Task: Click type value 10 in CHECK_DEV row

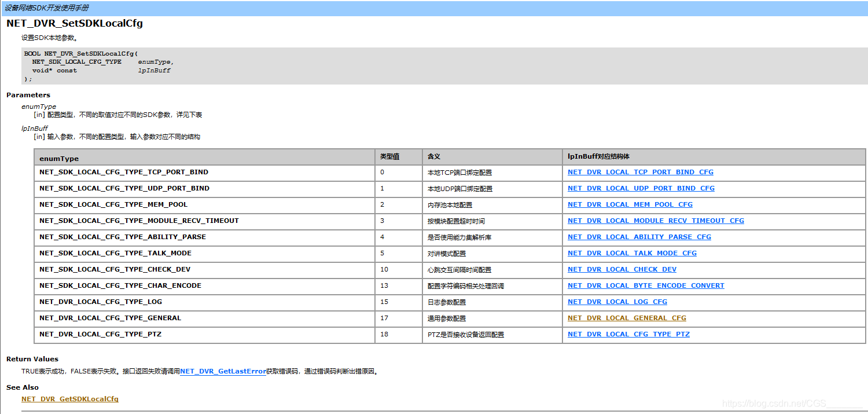Action: [384, 269]
